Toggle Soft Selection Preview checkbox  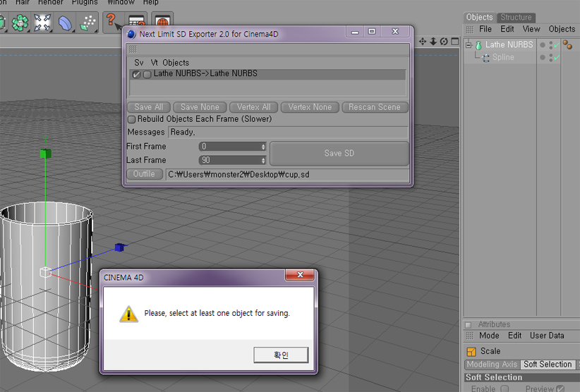pyautogui.click(x=560, y=388)
